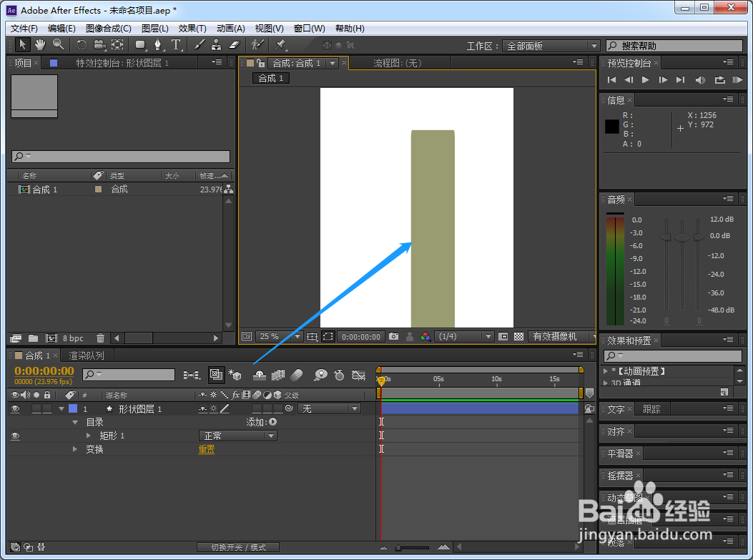753x560 pixels.
Task: Open the 动画(A) menu
Action: pyautogui.click(x=230, y=29)
